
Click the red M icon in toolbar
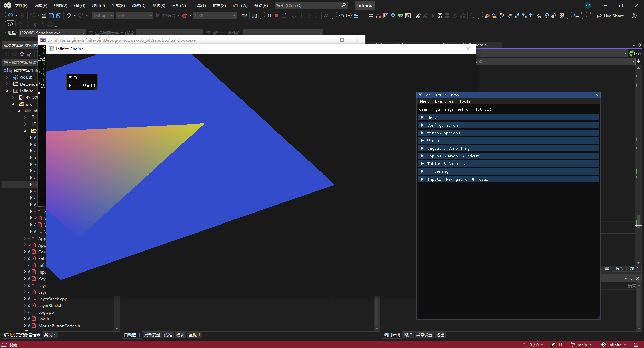[x=386, y=16]
